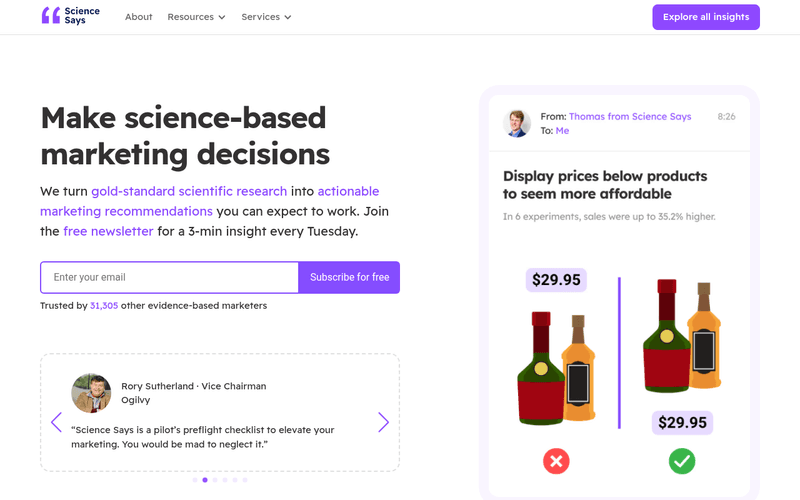Image resolution: width=800 pixels, height=500 pixels.
Task: Click the $29.95 price tag above the bottles
Action: coord(556,280)
